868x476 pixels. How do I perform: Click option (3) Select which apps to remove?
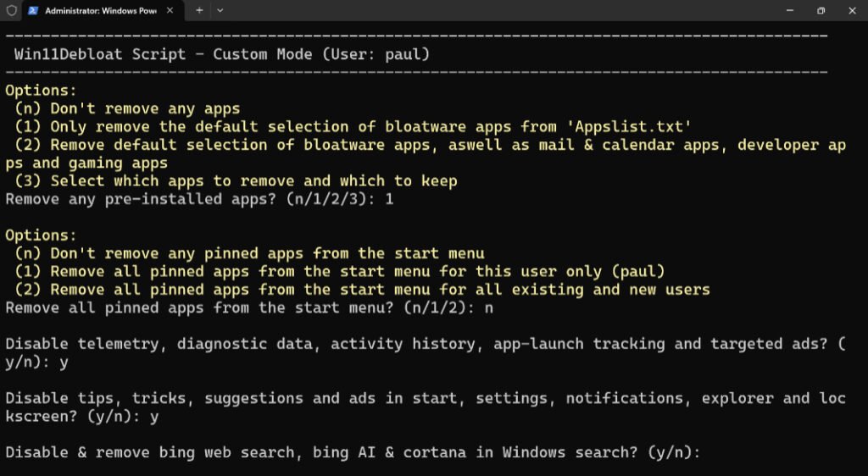coord(236,181)
